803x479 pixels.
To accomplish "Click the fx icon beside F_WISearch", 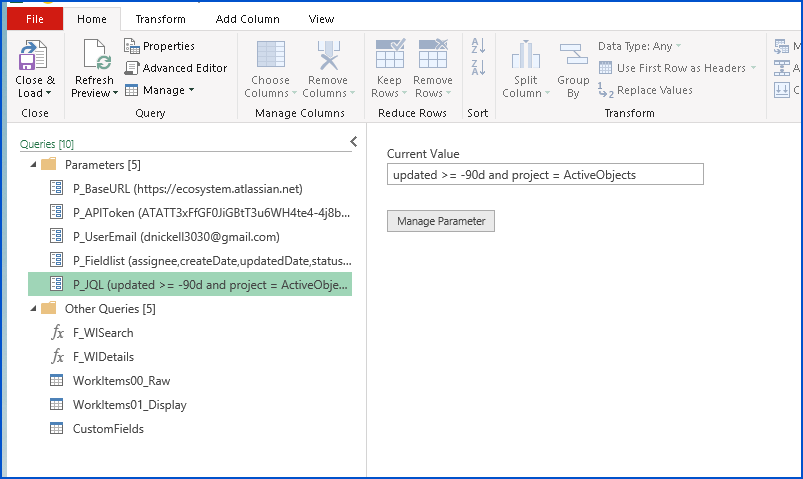I will 57,332.
